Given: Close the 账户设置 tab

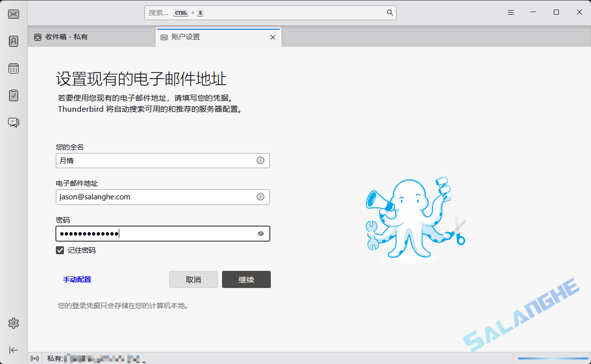Looking at the screenshot, I should [x=273, y=37].
